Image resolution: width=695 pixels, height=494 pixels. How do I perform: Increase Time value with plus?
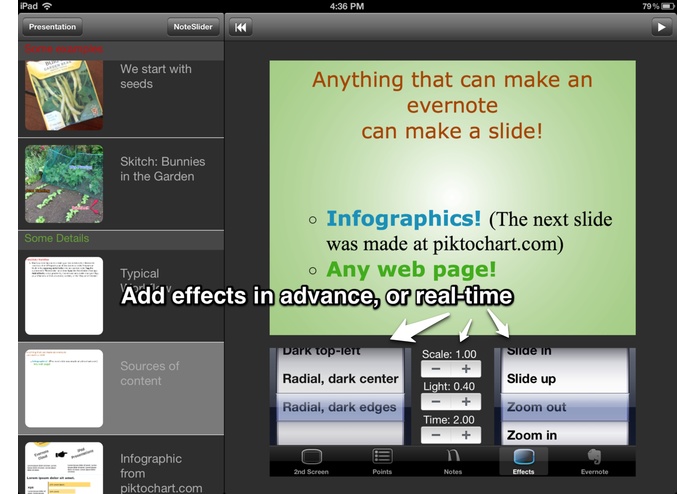click(466, 435)
